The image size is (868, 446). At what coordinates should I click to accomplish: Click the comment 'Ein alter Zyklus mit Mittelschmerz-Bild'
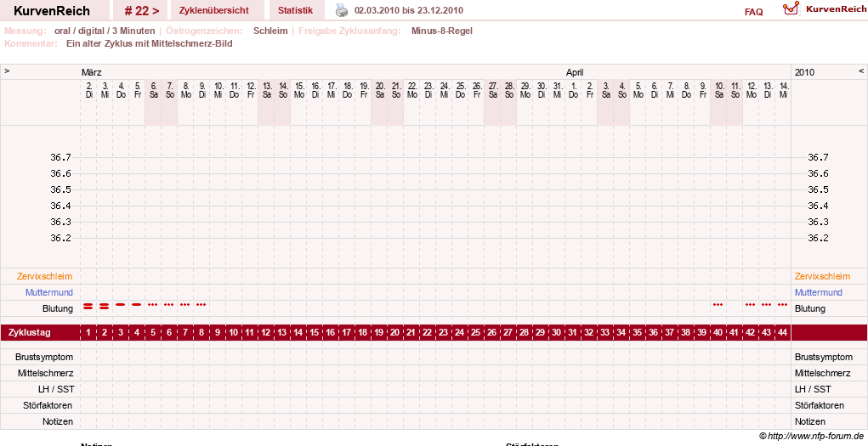(x=150, y=43)
